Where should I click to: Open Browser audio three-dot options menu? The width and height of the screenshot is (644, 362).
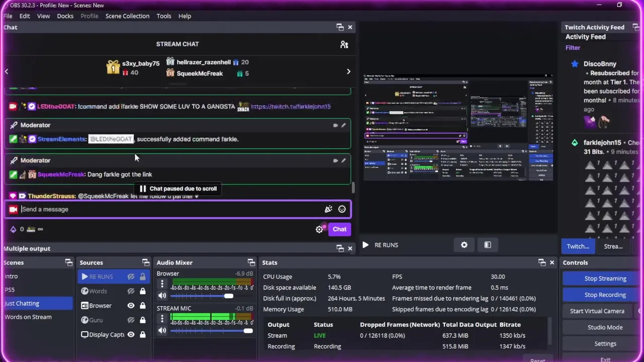point(162,284)
